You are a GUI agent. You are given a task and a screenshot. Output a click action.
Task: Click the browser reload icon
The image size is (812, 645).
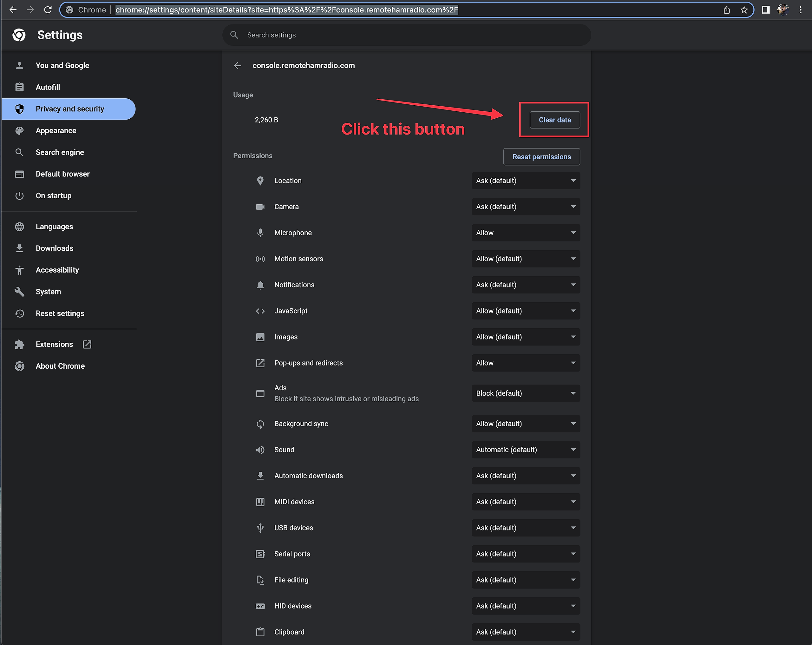[x=48, y=10]
